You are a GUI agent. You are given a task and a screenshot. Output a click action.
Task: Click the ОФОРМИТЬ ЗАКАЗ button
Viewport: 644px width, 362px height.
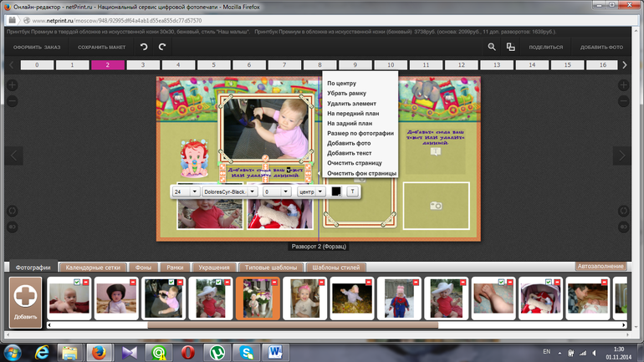click(38, 48)
